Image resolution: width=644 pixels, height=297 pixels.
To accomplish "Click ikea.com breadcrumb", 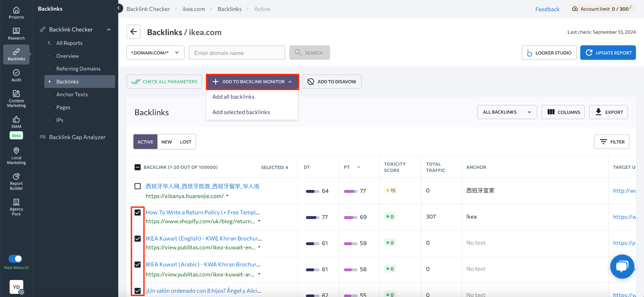I will tap(194, 9).
